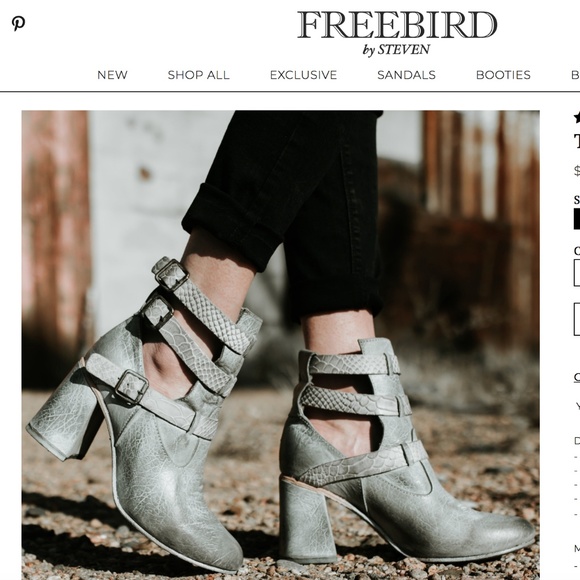Open the cut-off dropdown box under the swatch

[x=577, y=273]
